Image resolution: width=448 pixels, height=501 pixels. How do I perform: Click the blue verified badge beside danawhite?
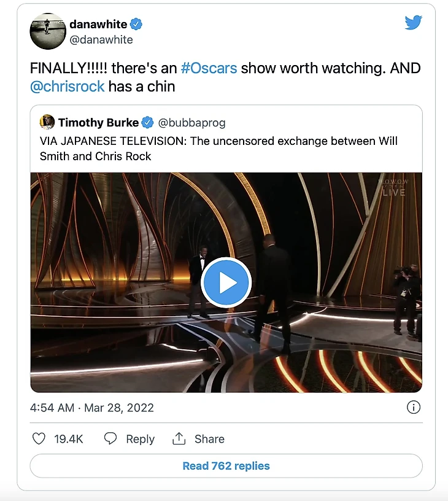coord(136,25)
